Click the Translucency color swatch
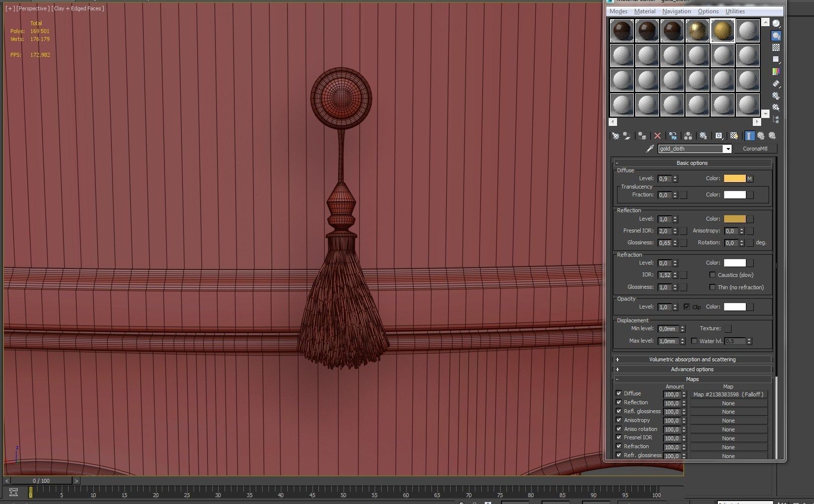 click(735, 195)
